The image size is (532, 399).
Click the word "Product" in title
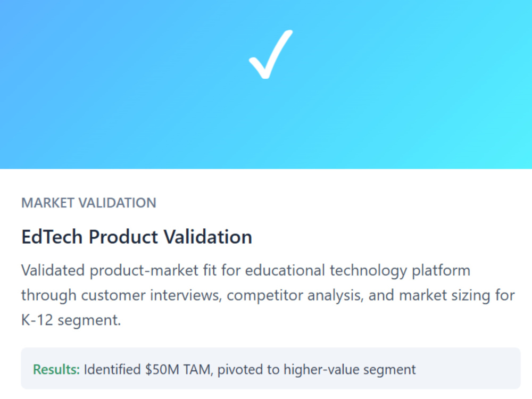point(123,237)
